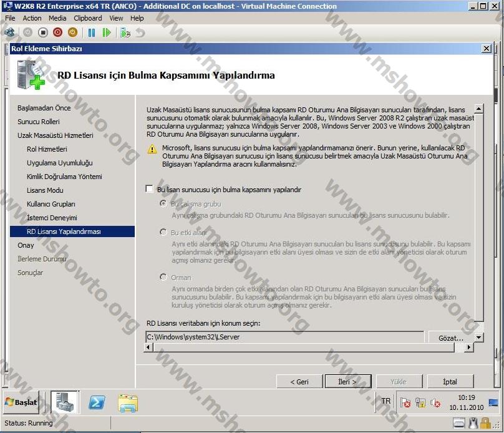
Task: Click the green Reset/Resume icon
Action: [107, 32]
